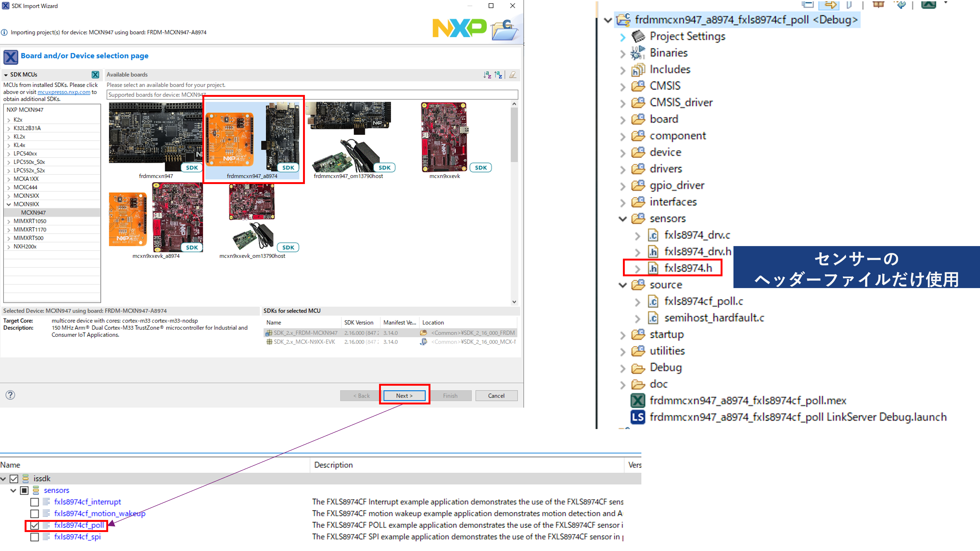
Task: Click the ascending sort boards icon
Action: point(487,75)
